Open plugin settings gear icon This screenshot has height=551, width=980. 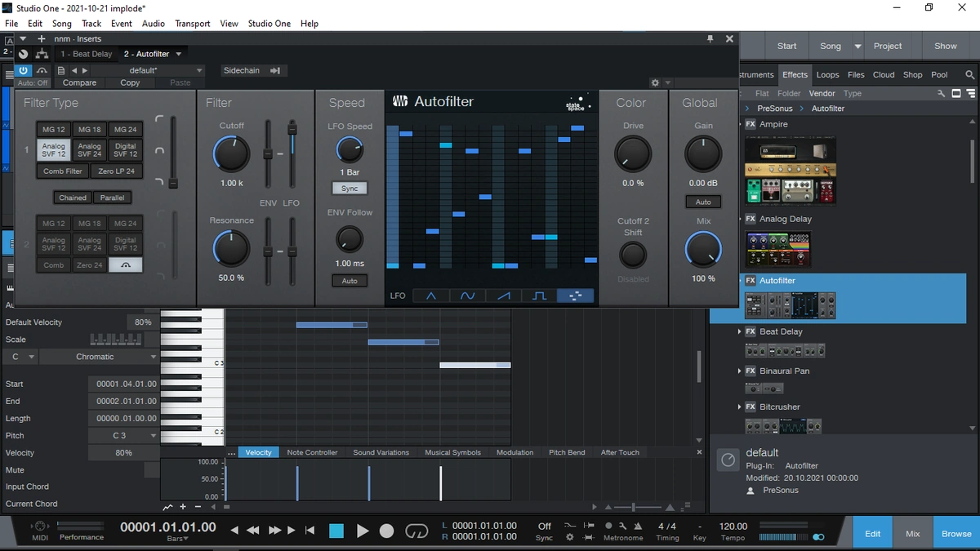[x=655, y=82]
